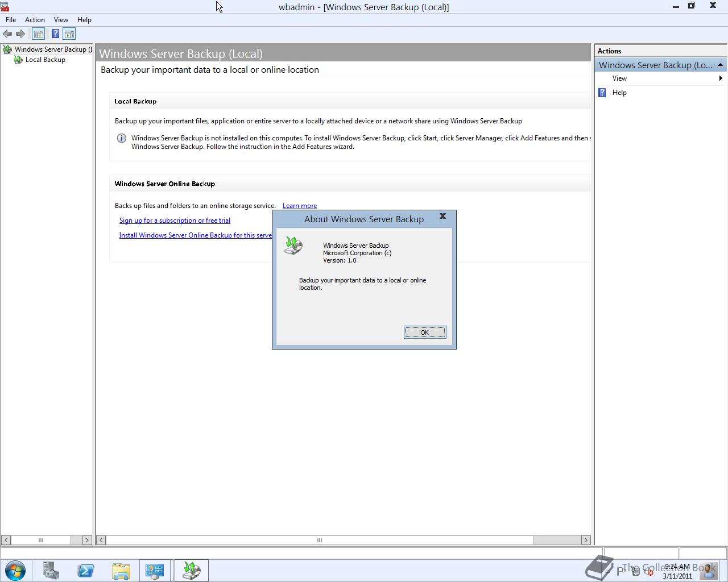Screen dimensions: 728x582
Task: Open File Explorer from taskbar
Action: (121, 571)
